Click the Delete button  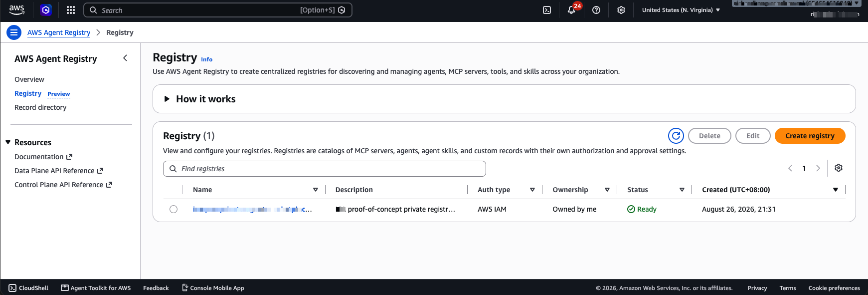(709, 136)
